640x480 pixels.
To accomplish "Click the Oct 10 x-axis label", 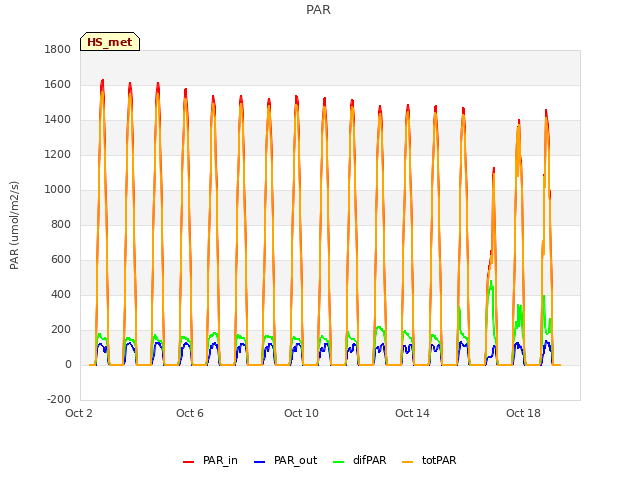I will point(301,413).
